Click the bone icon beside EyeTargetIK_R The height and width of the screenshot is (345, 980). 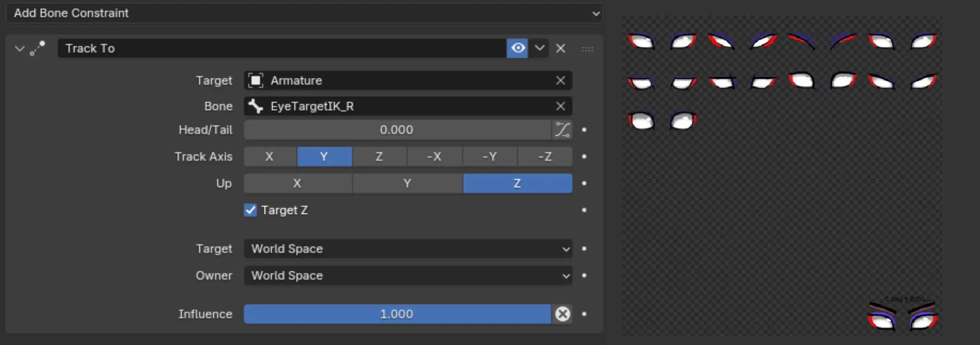(255, 106)
